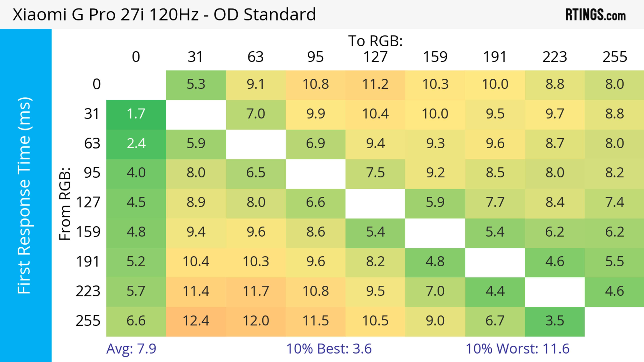Select the 11.5 cell in row 255
This screenshot has width=644, height=362.
pos(315,321)
